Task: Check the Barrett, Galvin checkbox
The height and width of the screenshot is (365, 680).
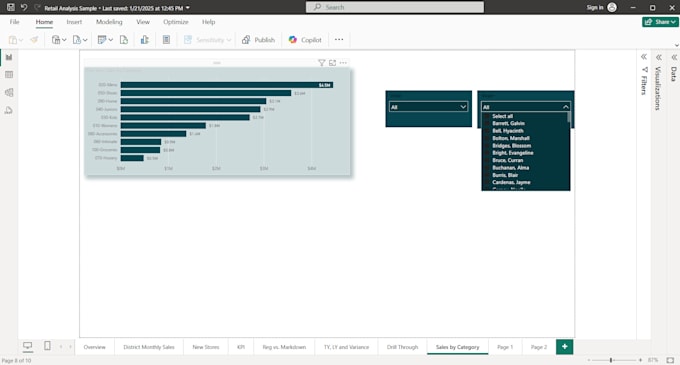Action: (x=487, y=124)
